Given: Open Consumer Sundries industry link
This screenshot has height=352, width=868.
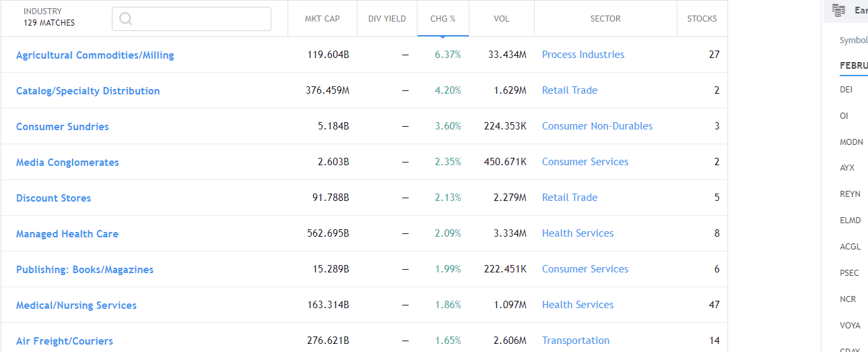Looking at the screenshot, I should pyautogui.click(x=63, y=127).
